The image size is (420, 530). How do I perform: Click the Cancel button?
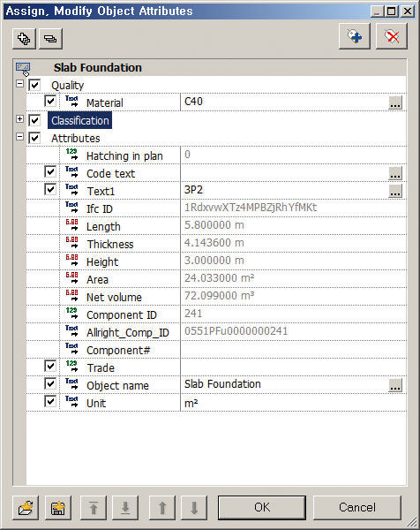tap(356, 508)
